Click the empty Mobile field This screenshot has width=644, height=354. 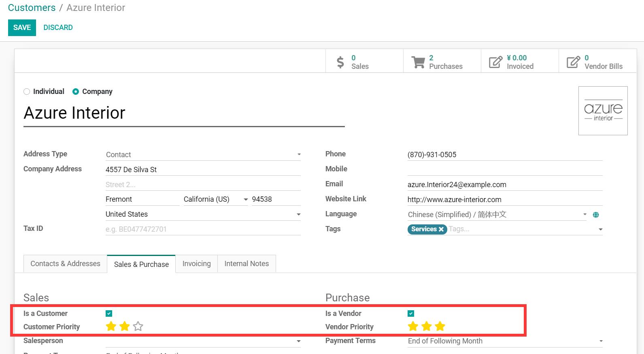(505, 169)
